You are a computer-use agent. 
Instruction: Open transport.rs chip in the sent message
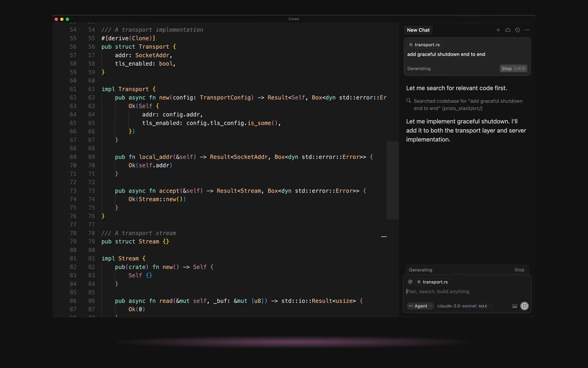tap(424, 45)
